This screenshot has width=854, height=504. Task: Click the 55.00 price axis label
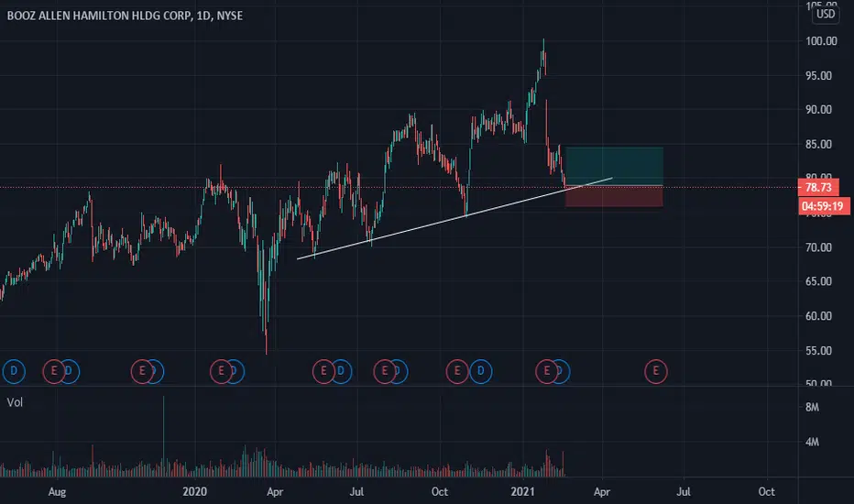click(x=818, y=351)
